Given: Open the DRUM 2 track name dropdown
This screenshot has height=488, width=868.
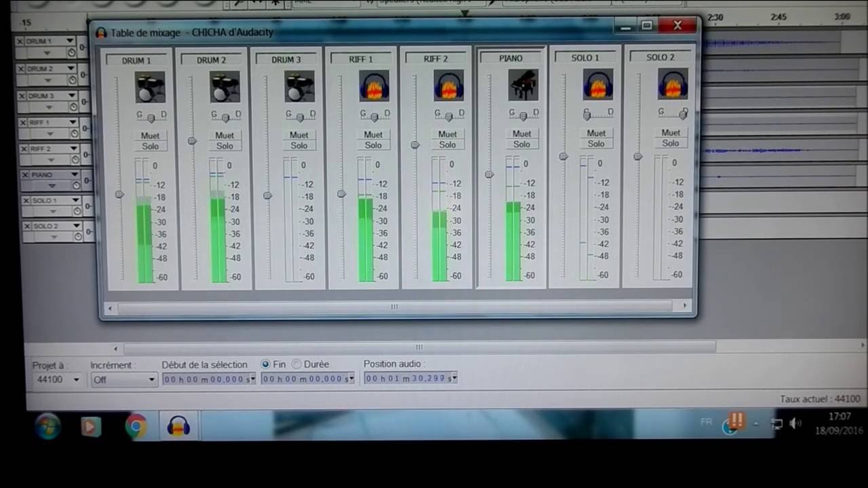Looking at the screenshot, I should pos(70,68).
